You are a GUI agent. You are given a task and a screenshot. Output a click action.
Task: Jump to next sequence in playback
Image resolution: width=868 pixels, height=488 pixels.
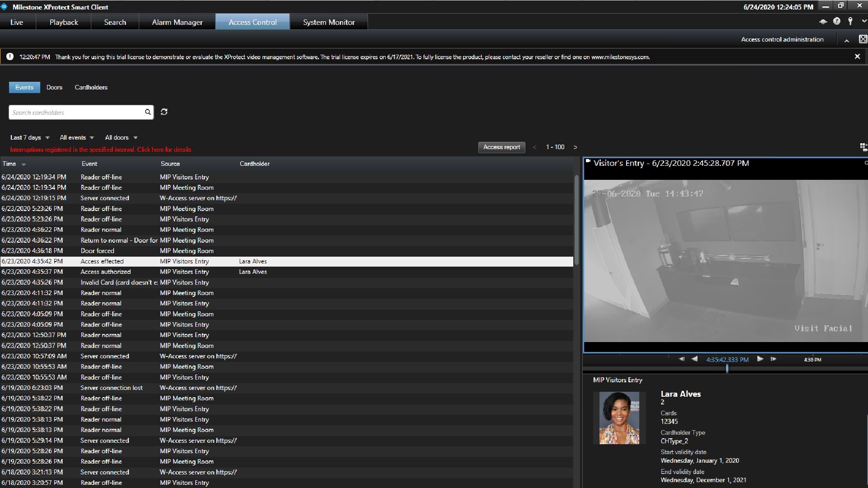click(x=774, y=359)
